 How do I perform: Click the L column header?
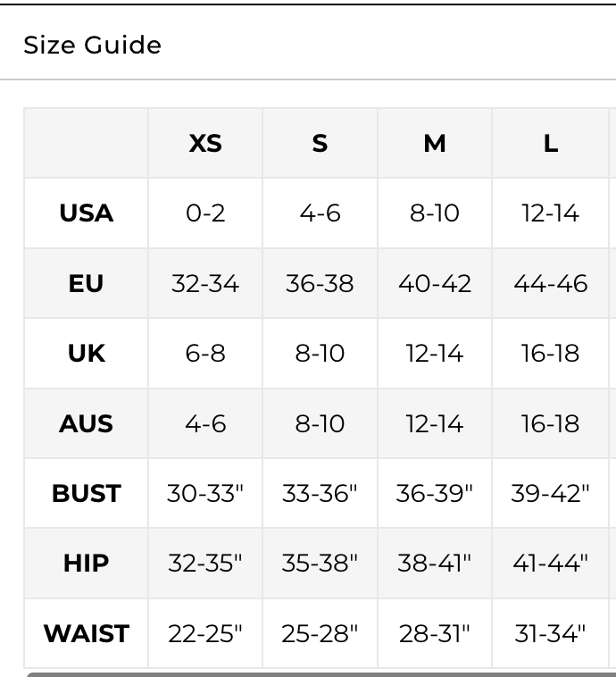(551, 143)
